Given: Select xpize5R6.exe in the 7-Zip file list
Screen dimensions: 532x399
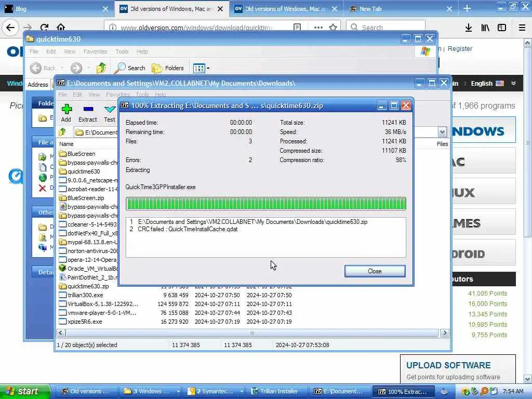Looking at the screenshot, I should pyautogui.click(x=85, y=322).
